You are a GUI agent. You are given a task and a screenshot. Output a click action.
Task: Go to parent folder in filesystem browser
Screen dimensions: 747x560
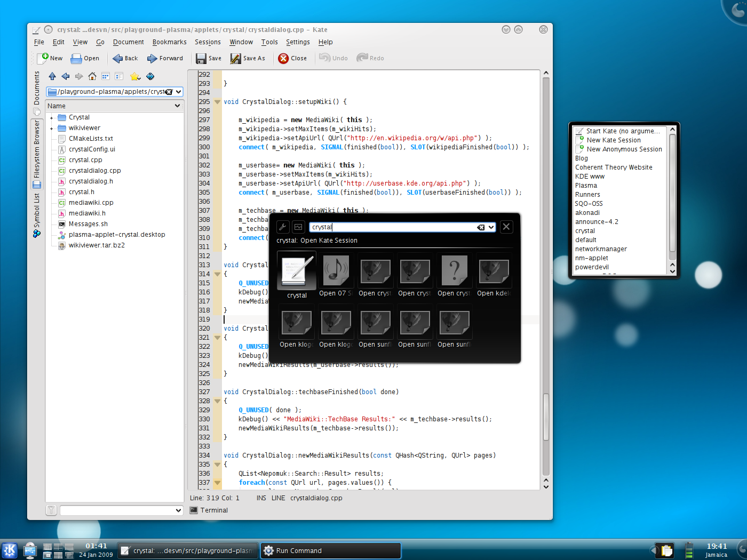click(x=52, y=76)
